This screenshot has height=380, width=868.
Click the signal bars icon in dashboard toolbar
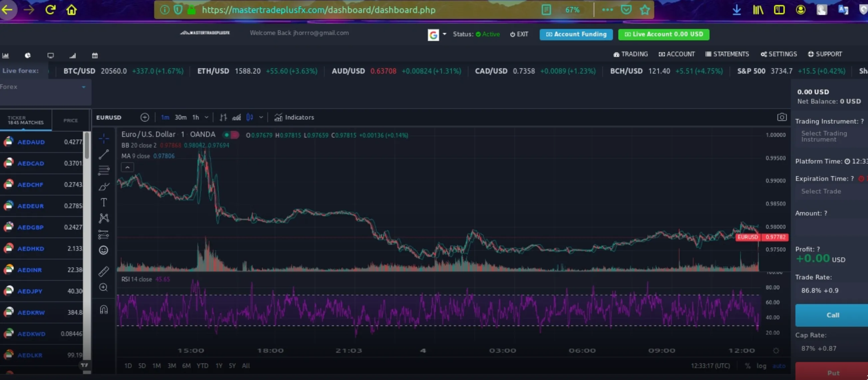click(x=73, y=55)
